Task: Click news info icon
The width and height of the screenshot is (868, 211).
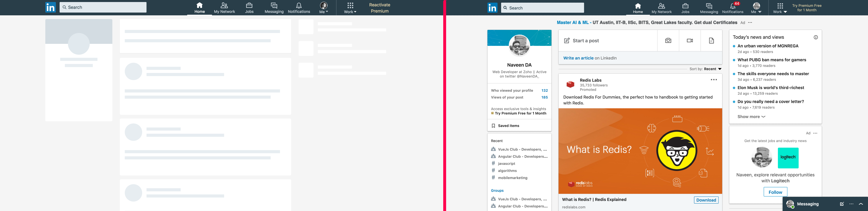Action: (815, 37)
